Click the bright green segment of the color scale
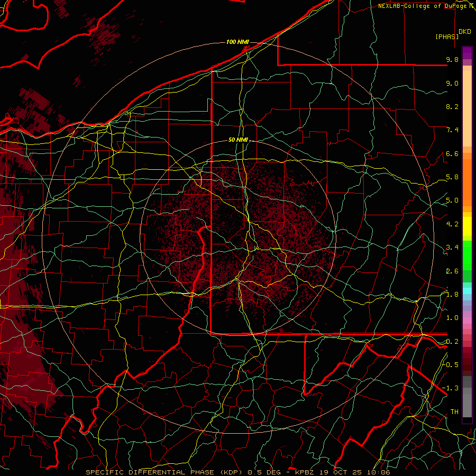The height and width of the screenshot is (476, 476). tap(467, 254)
